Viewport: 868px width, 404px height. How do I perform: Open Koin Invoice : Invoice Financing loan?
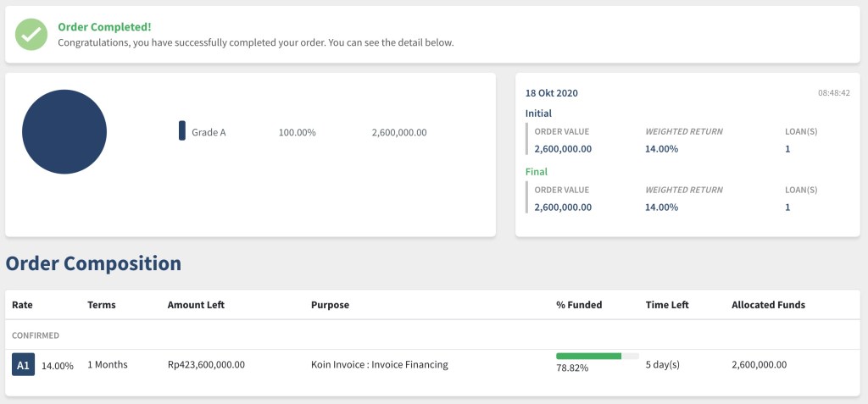tap(379, 365)
